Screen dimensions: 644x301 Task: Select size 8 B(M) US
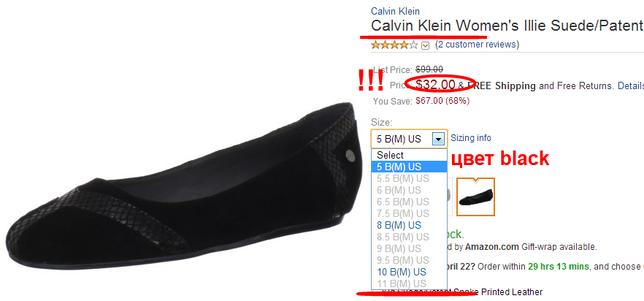(409, 225)
